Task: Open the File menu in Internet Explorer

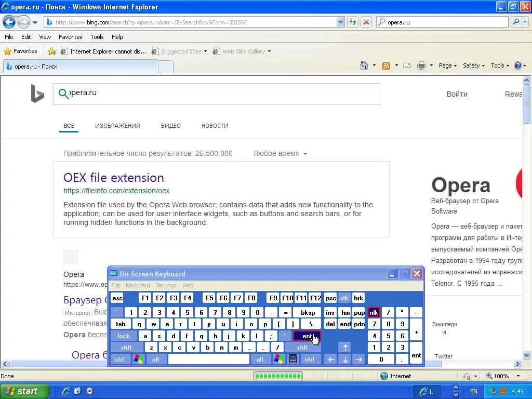Action: (x=9, y=37)
